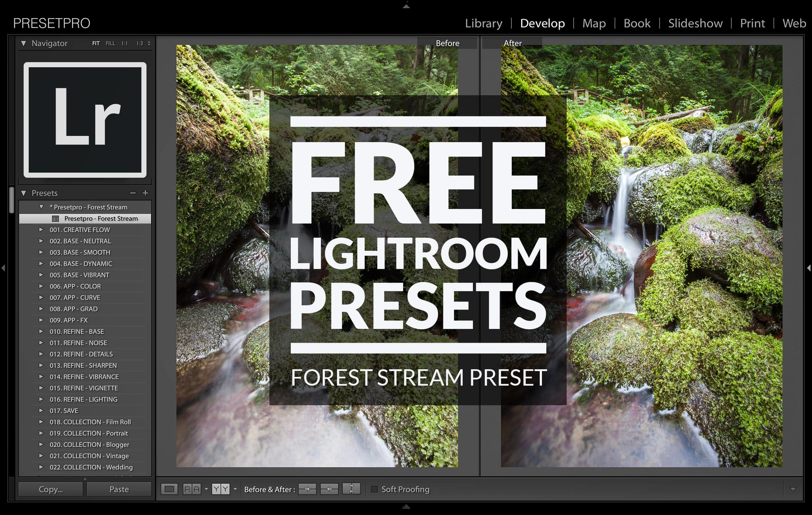Screen dimensions: 812x515
Task: Click the zoom ratio stepper next to 1:3
Action: 148,43
